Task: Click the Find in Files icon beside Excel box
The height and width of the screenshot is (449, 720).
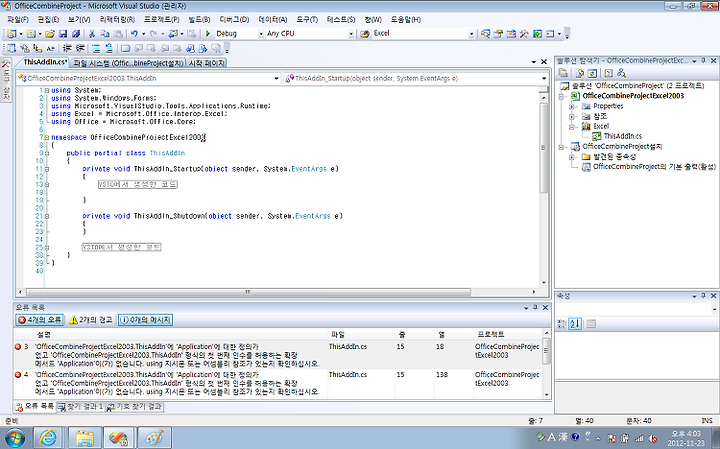Action: pos(365,34)
